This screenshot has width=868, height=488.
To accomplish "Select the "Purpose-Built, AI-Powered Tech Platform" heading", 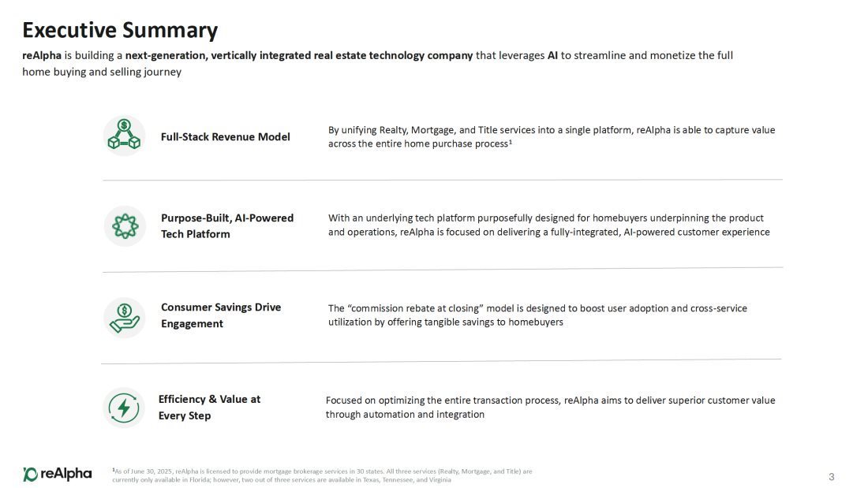I will (x=227, y=225).
